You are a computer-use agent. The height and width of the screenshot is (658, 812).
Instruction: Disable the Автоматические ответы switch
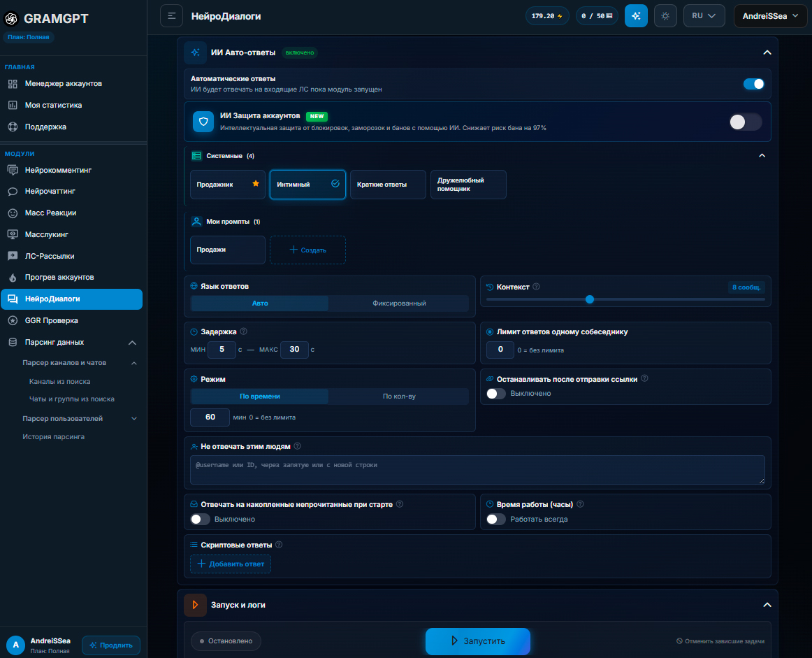pyautogui.click(x=753, y=84)
